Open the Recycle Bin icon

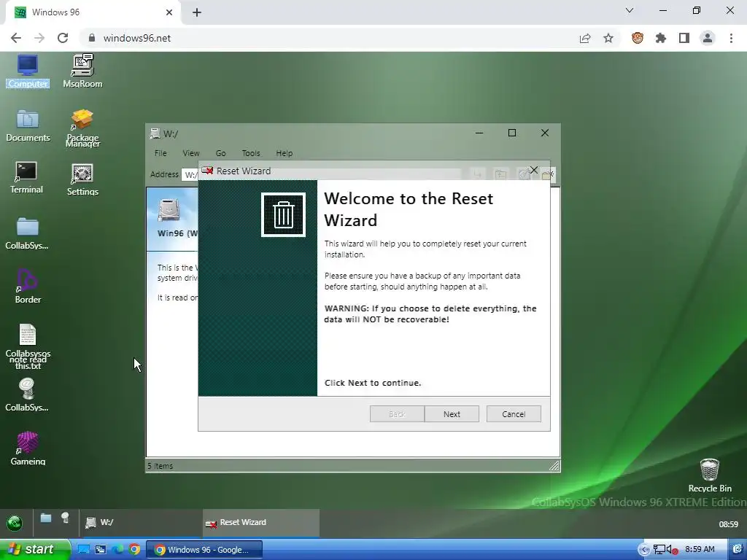tap(709, 475)
